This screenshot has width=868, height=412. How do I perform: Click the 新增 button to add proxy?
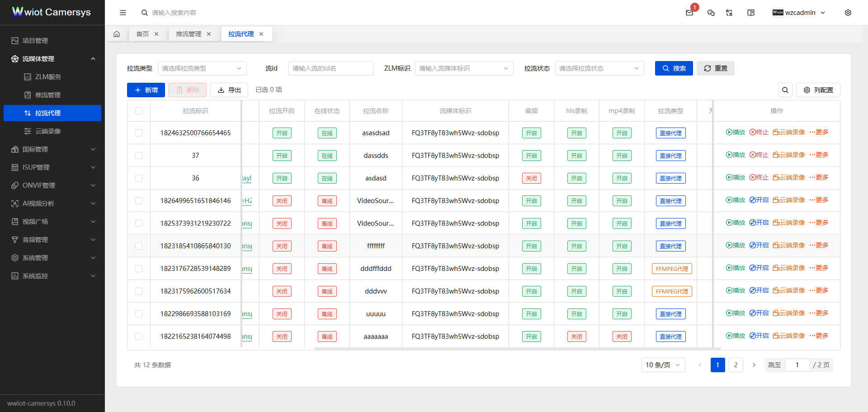146,90
